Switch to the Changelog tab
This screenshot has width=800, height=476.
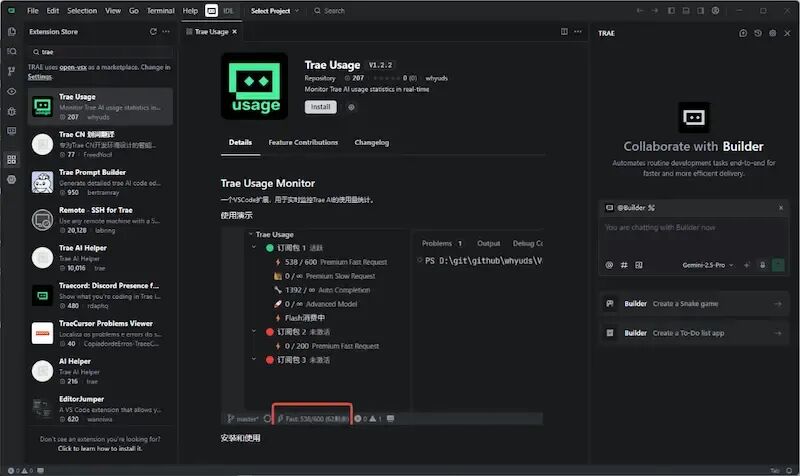pos(371,142)
